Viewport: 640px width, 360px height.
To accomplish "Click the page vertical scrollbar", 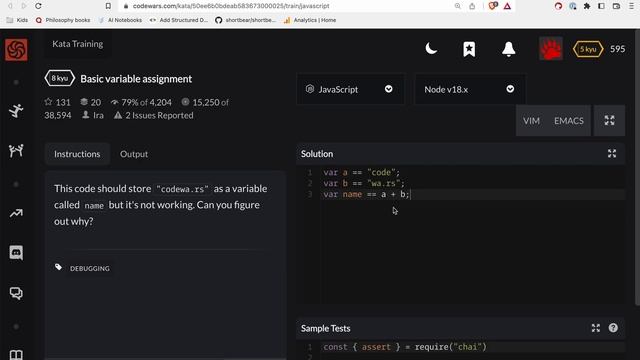I will (638, 167).
